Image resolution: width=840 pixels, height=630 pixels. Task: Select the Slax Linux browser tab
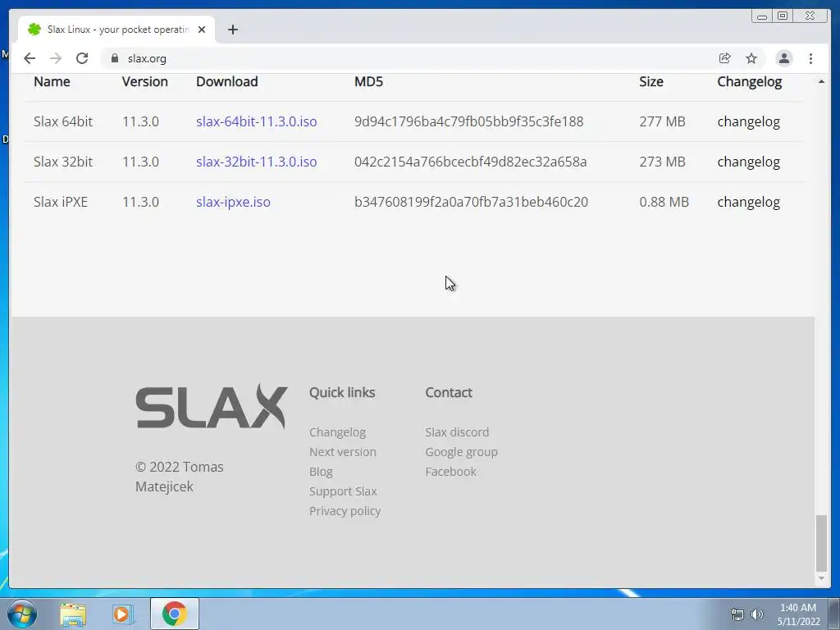pos(116,30)
